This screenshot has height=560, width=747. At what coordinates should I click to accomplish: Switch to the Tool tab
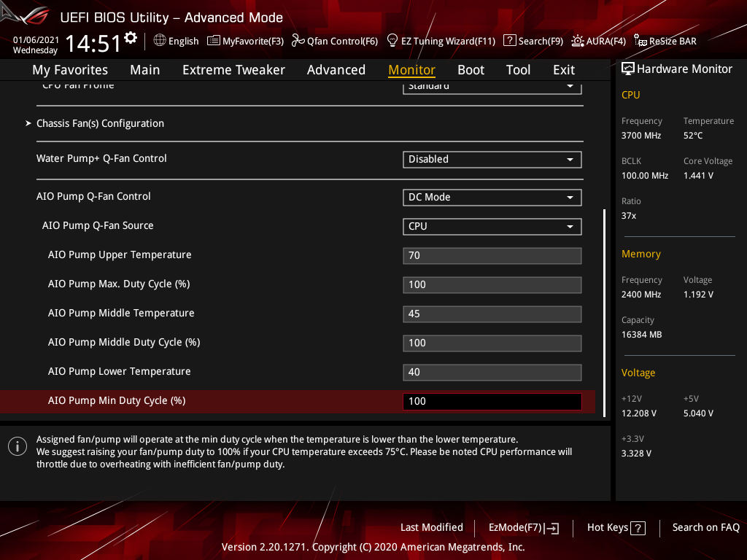tap(518, 70)
